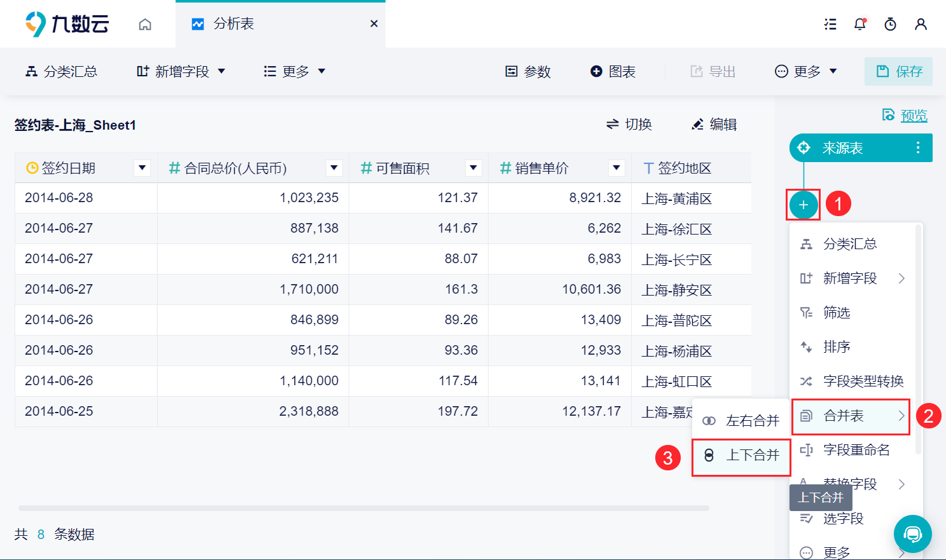Open the timer clock icon
946x560 pixels.
click(x=891, y=24)
